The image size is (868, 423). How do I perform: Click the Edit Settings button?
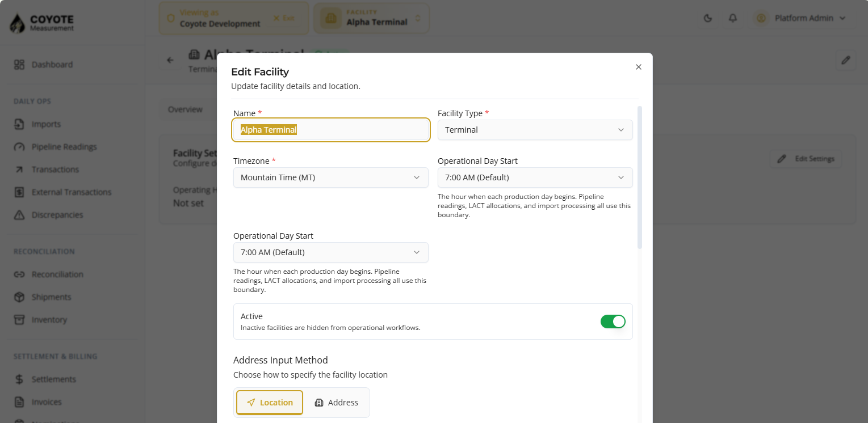[x=806, y=159]
